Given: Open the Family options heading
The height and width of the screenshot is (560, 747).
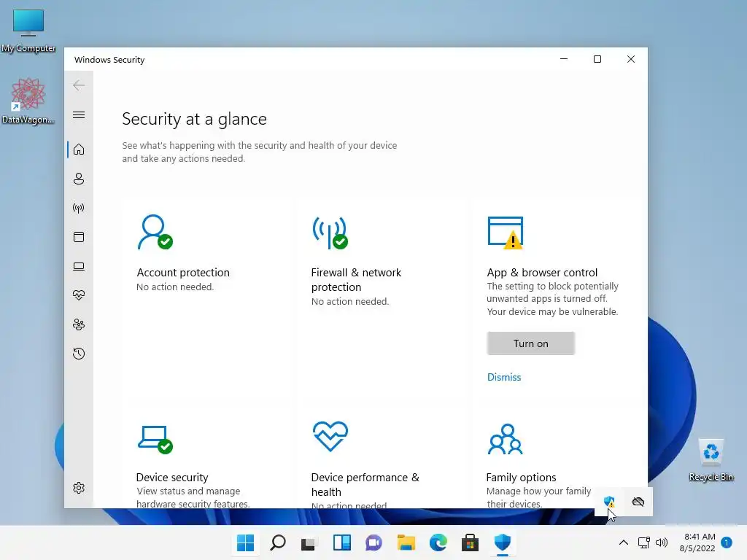Looking at the screenshot, I should tap(521, 477).
